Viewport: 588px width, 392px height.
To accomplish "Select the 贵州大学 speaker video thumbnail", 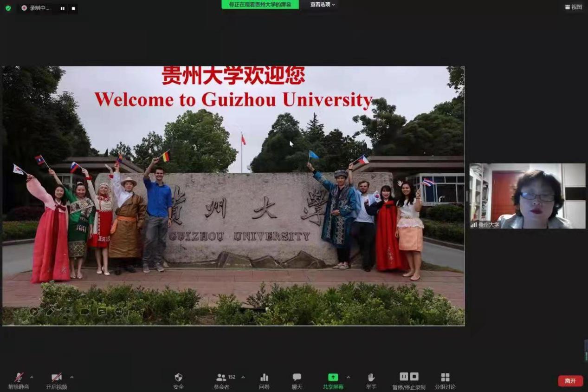I will click(x=527, y=196).
